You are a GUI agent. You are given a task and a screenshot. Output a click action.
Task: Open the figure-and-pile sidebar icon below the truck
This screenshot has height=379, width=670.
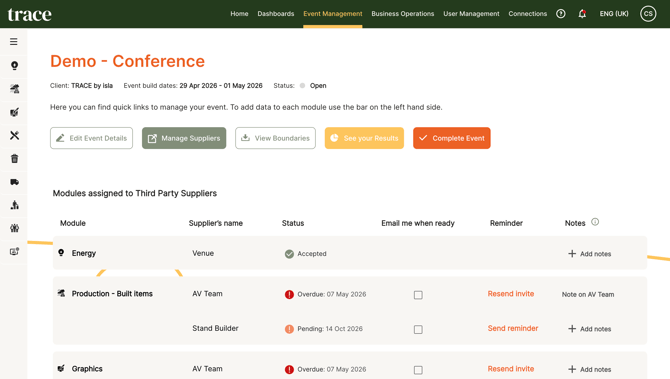click(x=14, y=205)
